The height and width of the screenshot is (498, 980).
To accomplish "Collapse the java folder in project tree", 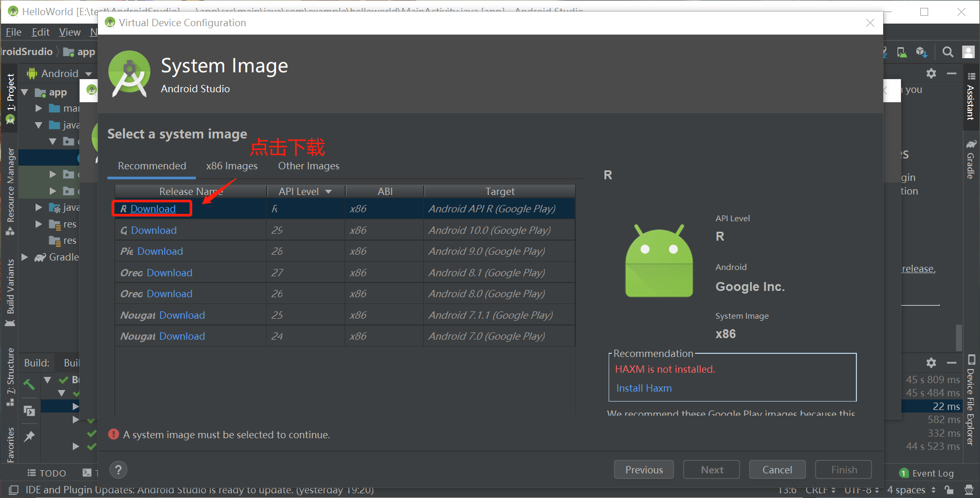I will point(38,125).
